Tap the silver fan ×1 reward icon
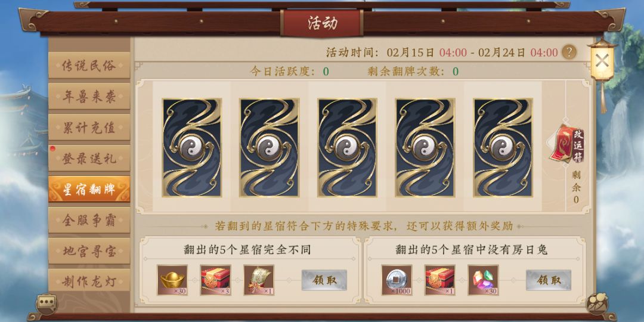Screen dimensions: 644x322 [259, 280]
